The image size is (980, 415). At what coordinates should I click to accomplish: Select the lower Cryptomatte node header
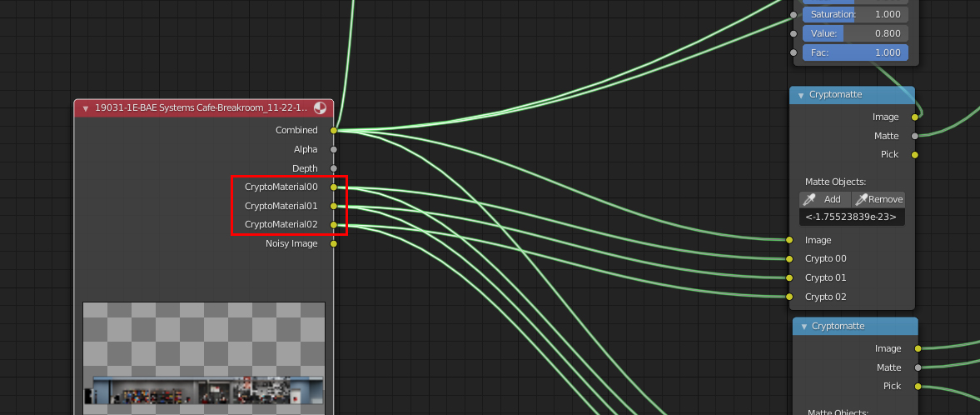tap(856, 326)
